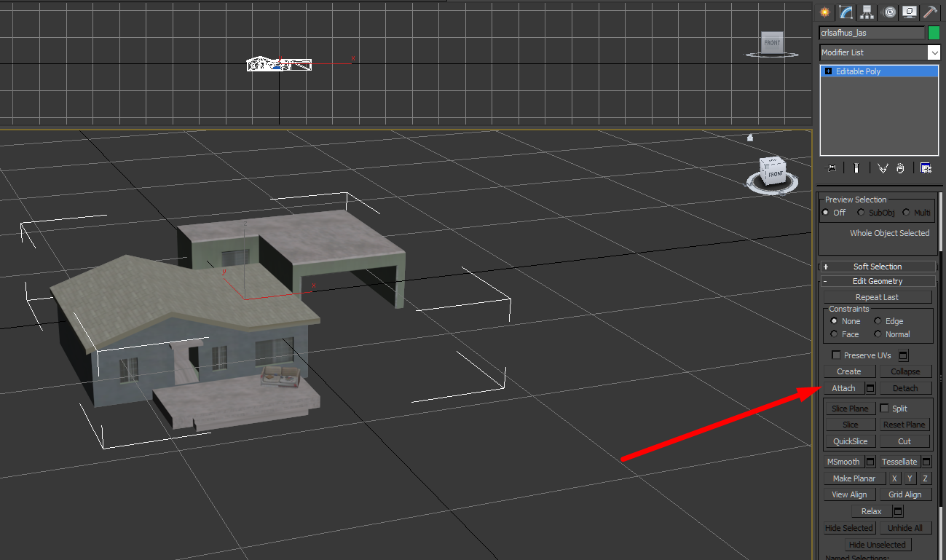Expand the Editable Poly stack entry
Image resolution: width=946 pixels, height=560 pixels.
coord(829,71)
